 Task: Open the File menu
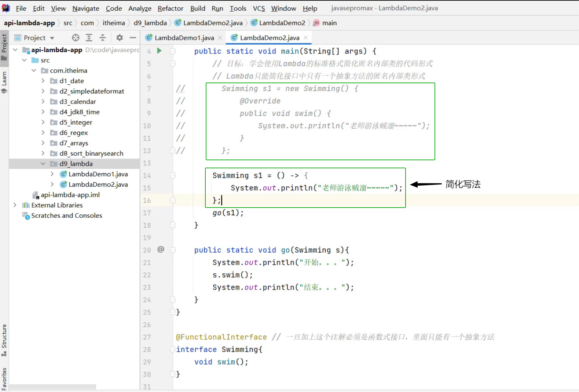[x=21, y=8]
